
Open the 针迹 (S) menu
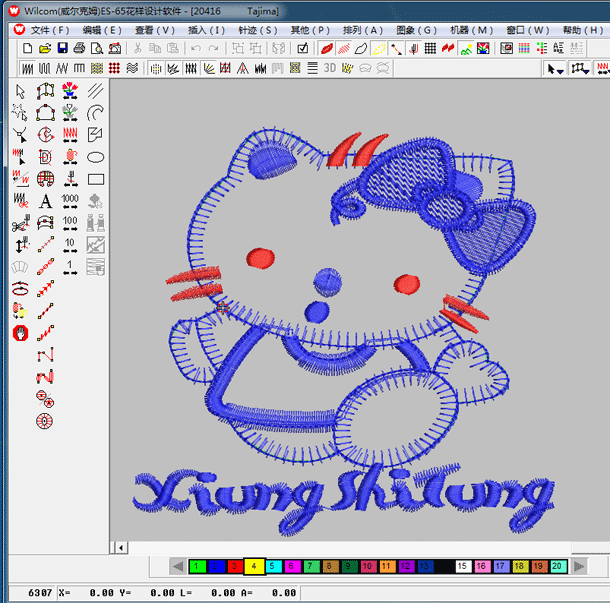(258, 30)
